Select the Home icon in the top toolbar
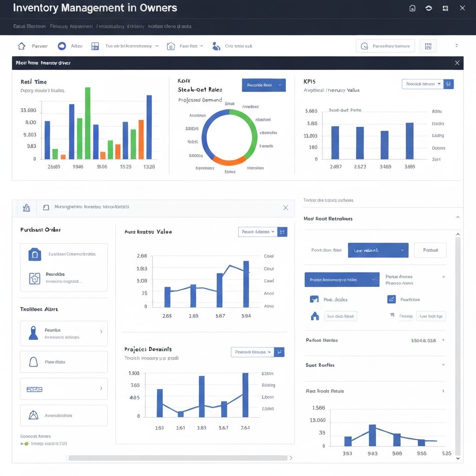This screenshot has height=476, width=476. click(20, 46)
